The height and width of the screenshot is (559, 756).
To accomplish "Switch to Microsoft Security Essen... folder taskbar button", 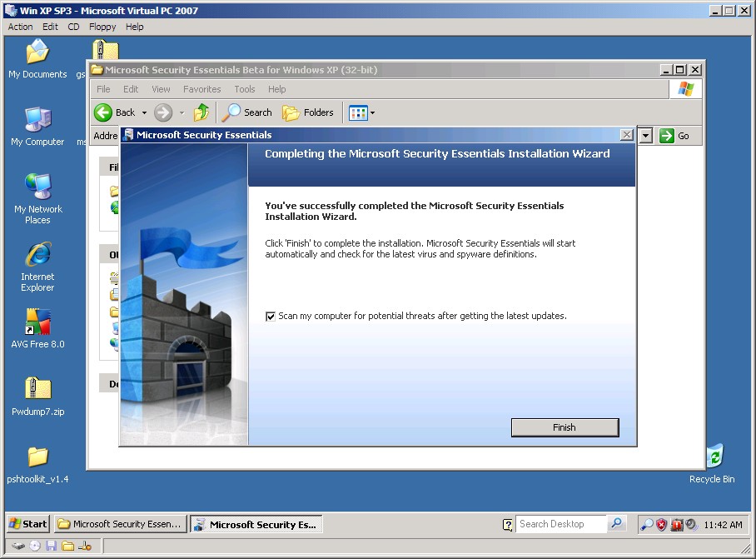I will pyautogui.click(x=120, y=524).
